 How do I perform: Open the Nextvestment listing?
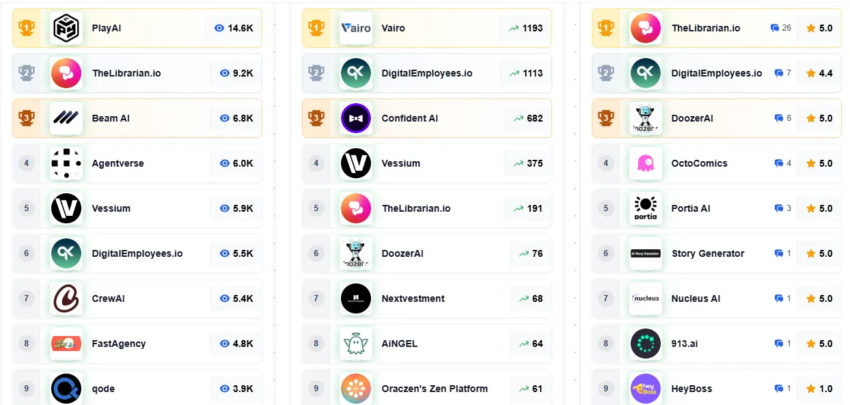[x=413, y=299]
